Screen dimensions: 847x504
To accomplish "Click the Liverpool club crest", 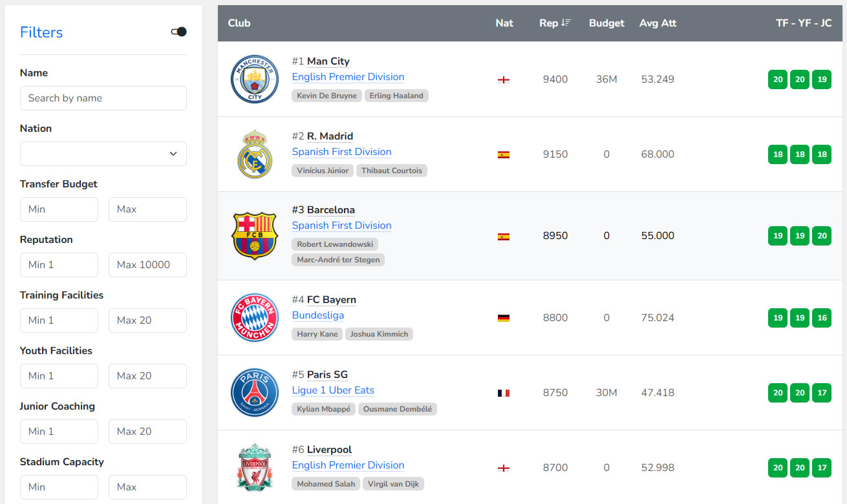I will (255, 467).
